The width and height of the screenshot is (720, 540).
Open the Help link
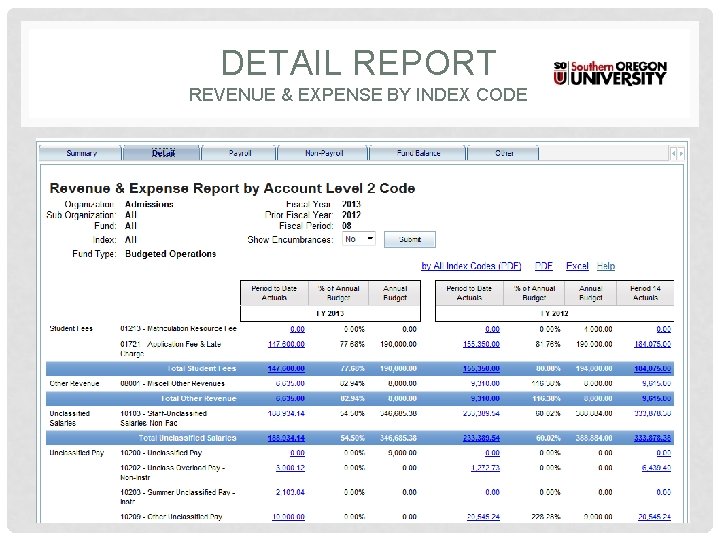pos(606,266)
